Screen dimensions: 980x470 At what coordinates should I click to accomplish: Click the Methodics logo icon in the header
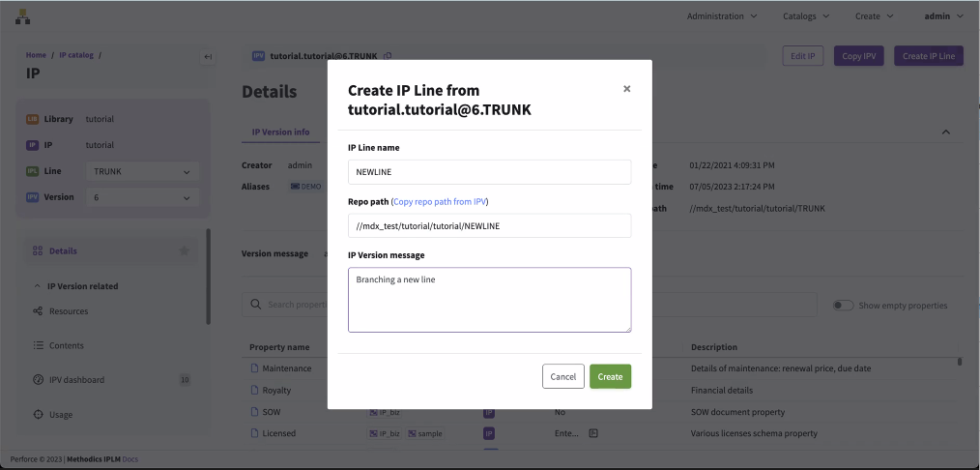click(x=22, y=16)
